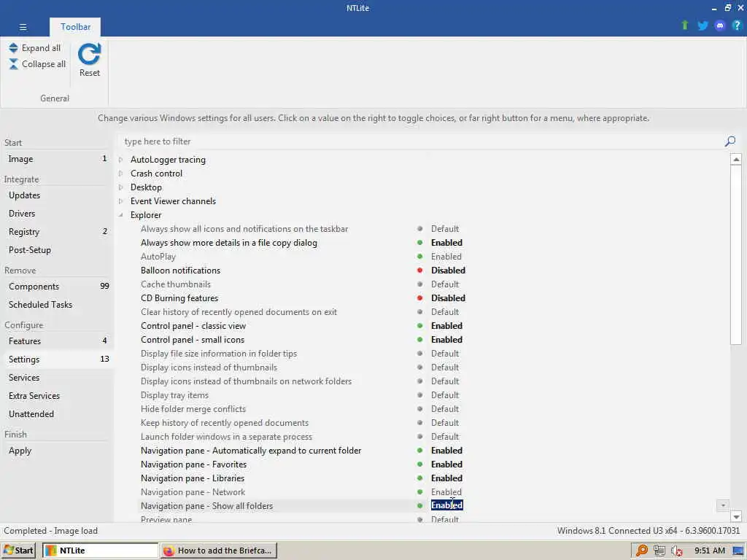Screen dimensions: 747x560
Task: Toggle AutoPlay Enabled value
Action: (x=446, y=257)
